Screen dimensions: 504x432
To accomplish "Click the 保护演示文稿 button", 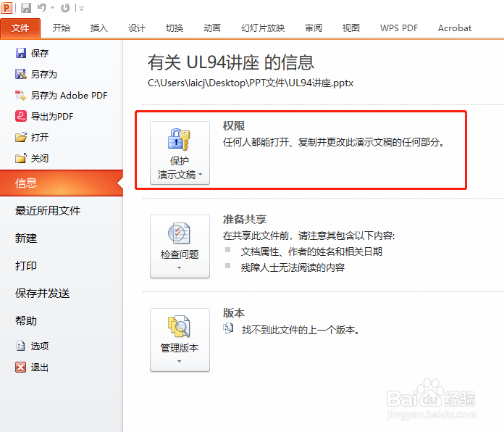I will [x=180, y=153].
